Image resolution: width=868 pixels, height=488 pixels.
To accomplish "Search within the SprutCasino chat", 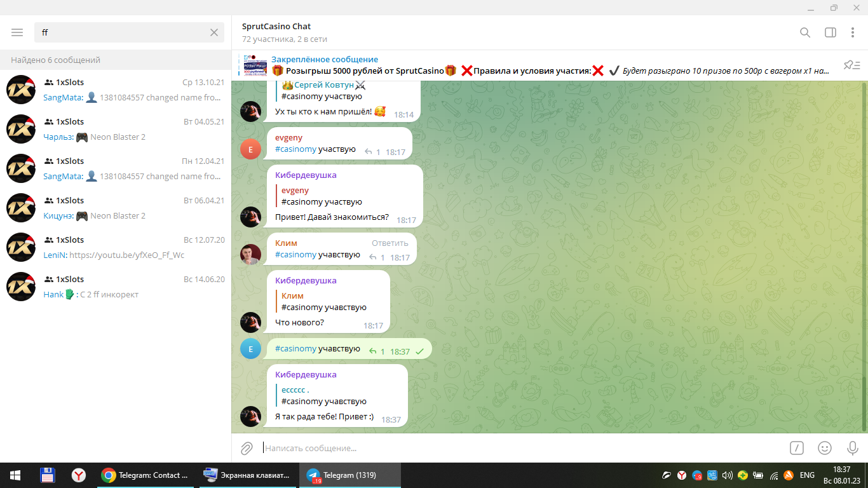I will (x=805, y=32).
